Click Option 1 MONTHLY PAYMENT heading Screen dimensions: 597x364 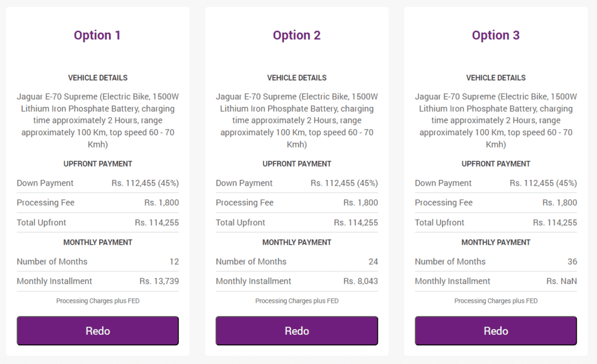click(x=97, y=242)
